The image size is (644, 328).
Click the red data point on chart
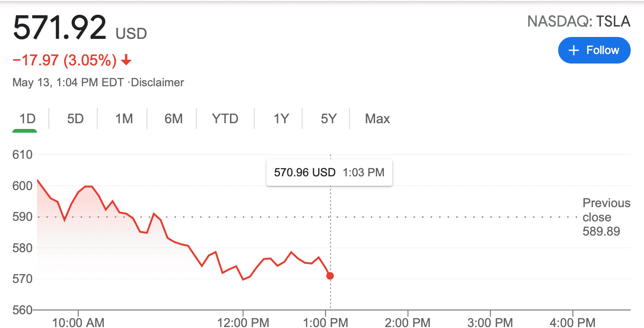pyautogui.click(x=330, y=275)
